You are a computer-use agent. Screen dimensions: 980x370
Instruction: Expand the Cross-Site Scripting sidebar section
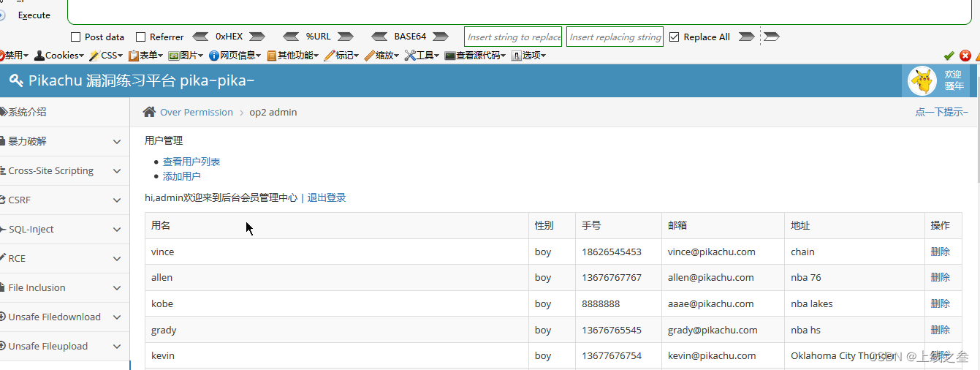click(x=64, y=170)
